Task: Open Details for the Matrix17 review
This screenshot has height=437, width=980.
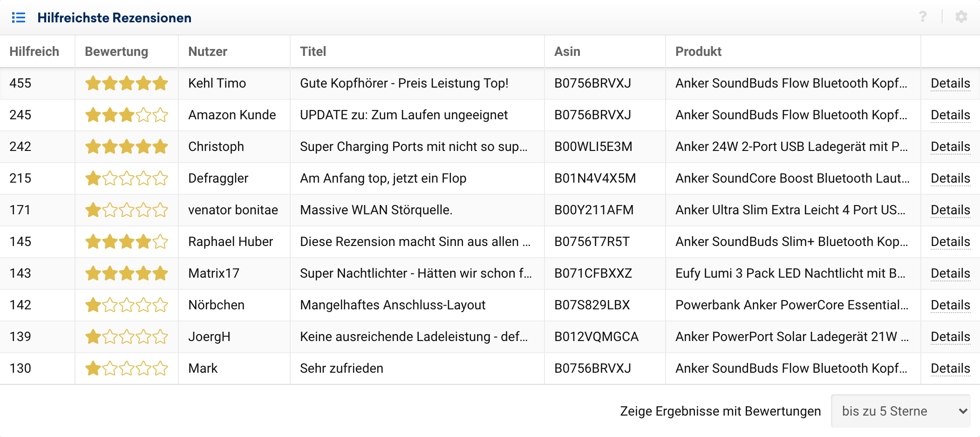Action: click(x=950, y=273)
